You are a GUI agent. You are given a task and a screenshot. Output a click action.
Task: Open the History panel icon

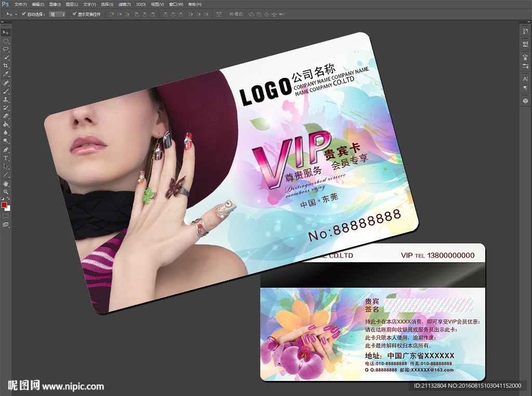click(x=525, y=32)
